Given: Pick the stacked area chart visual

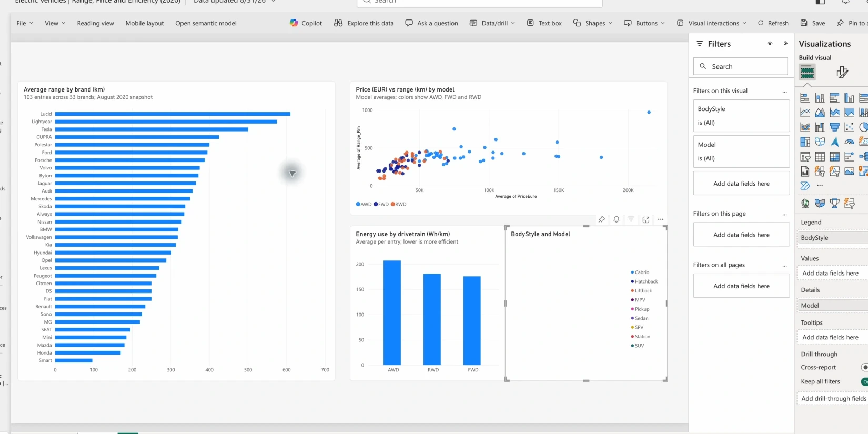Looking at the screenshot, I should pyautogui.click(x=834, y=113).
